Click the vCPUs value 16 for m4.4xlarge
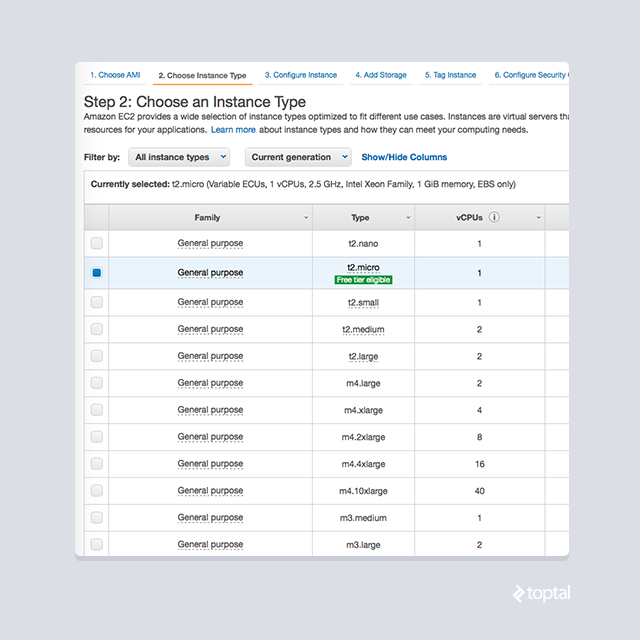The height and width of the screenshot is (640, 640). (x=480, y=464)
